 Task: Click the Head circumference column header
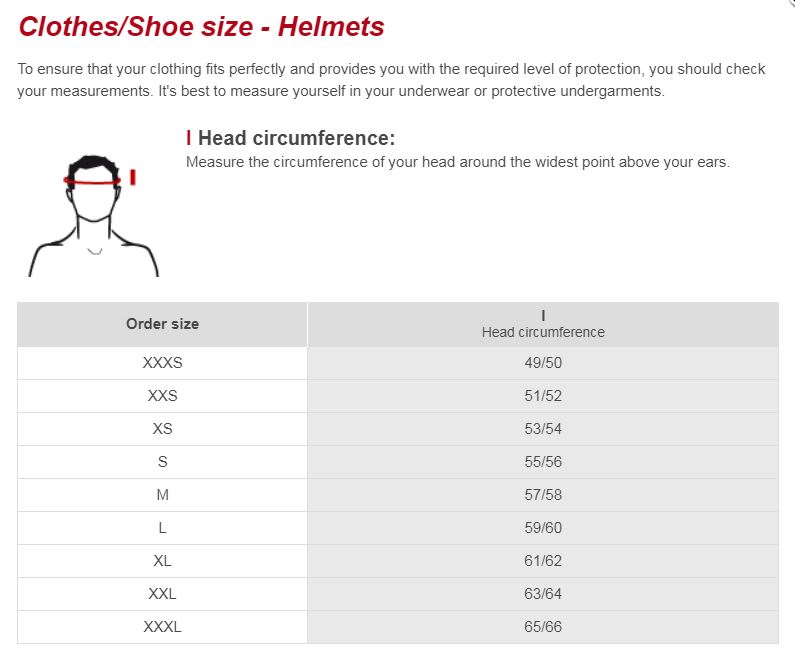pos(543,324)
